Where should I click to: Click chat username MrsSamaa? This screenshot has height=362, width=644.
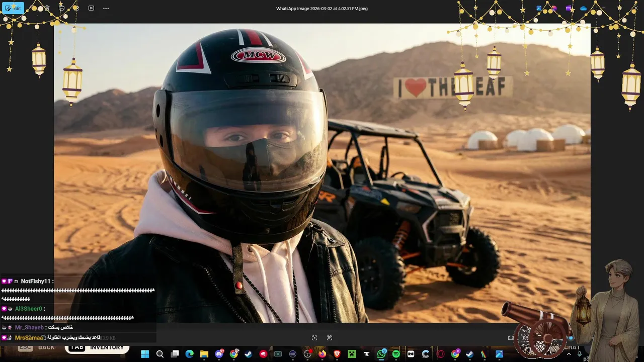pos(29,338)
